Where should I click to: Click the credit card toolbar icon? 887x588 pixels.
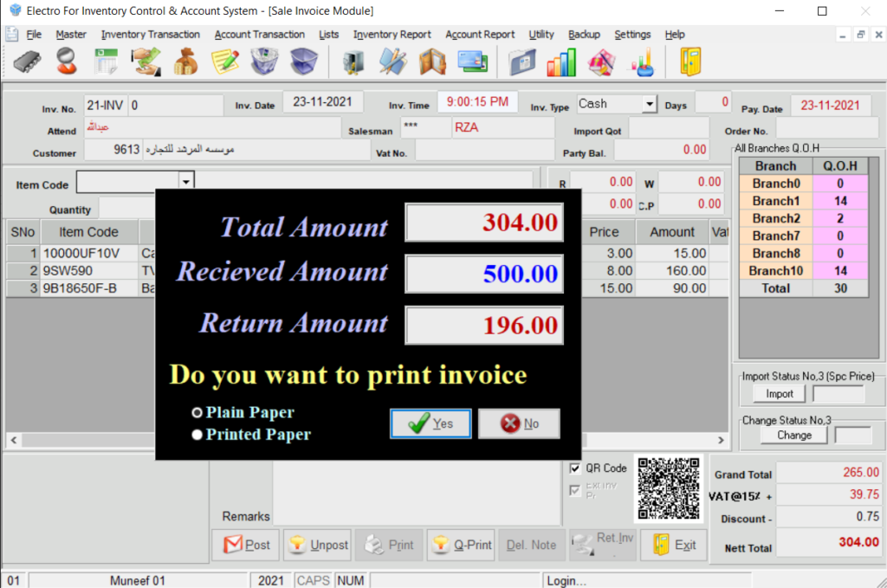pos(471,62)
